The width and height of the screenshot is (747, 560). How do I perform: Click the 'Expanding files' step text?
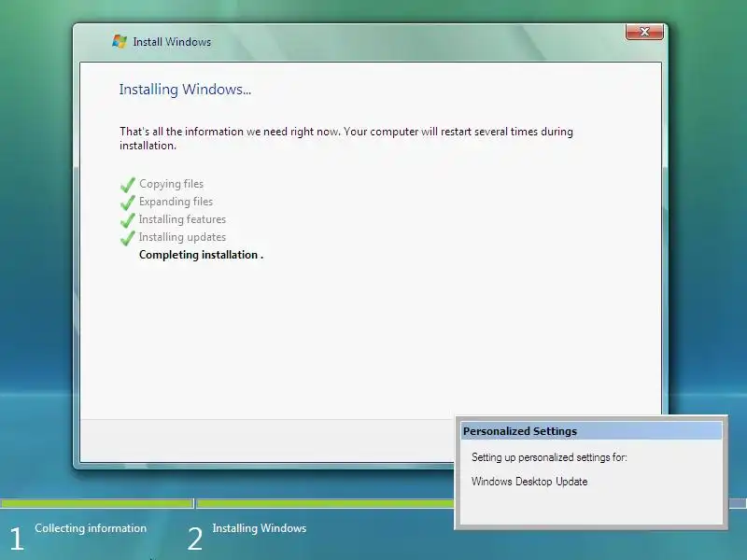click(x=176, y=202)
